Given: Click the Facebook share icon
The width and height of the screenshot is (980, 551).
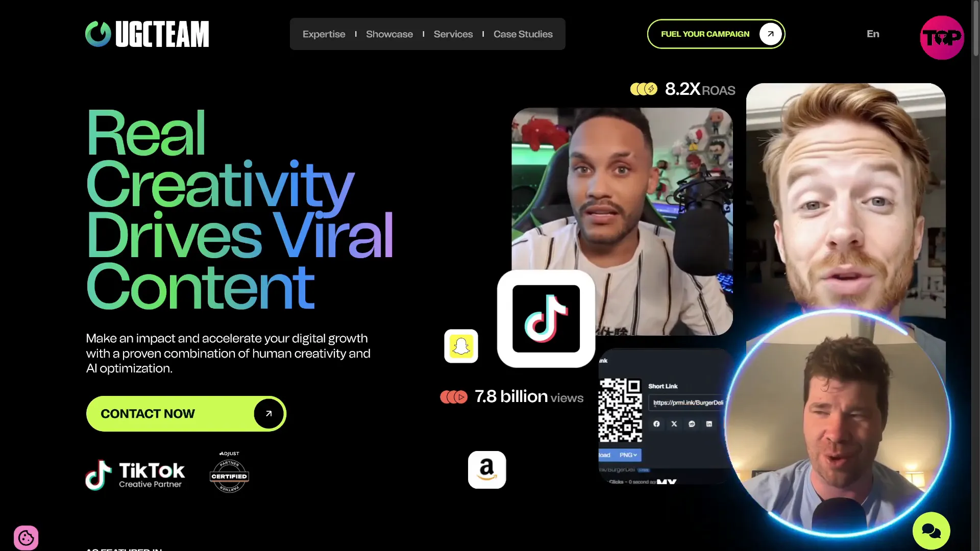Looking at the screenshot, I should [656, 424].
